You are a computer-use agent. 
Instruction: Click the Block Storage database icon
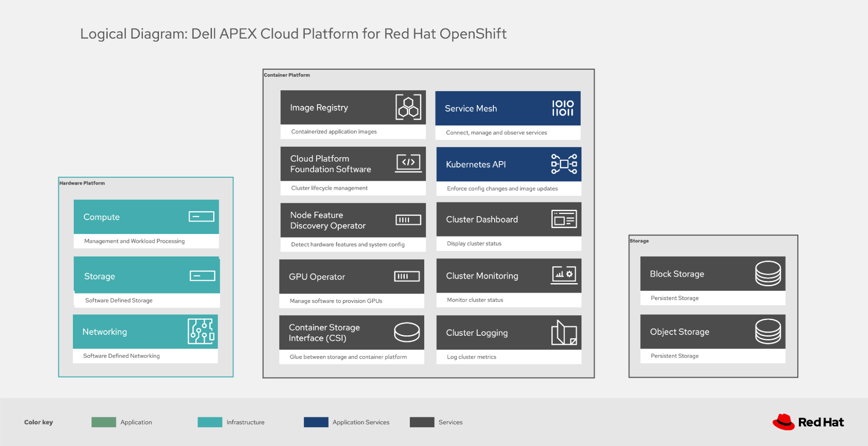(768, 274)
